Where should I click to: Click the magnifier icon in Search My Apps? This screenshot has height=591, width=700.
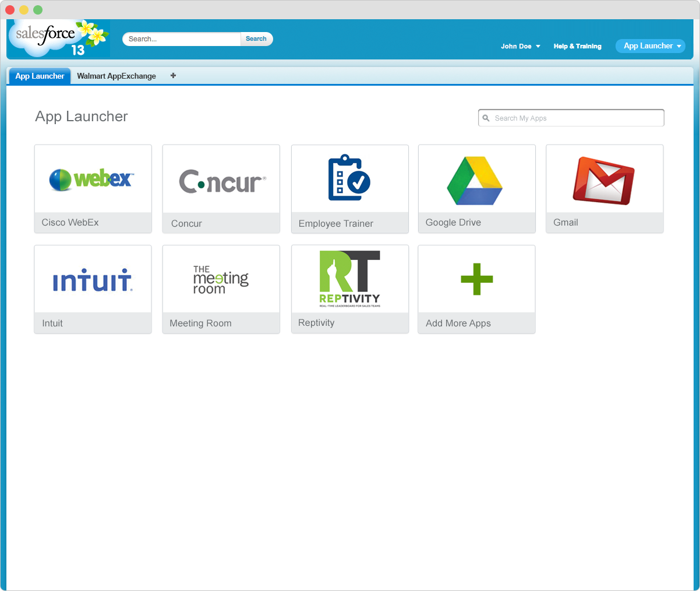click(486, 118)
